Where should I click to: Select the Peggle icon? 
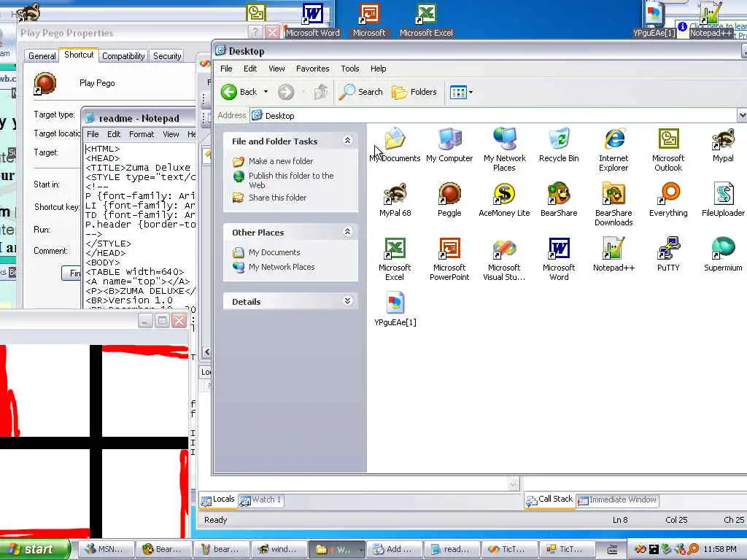point(449,200)
